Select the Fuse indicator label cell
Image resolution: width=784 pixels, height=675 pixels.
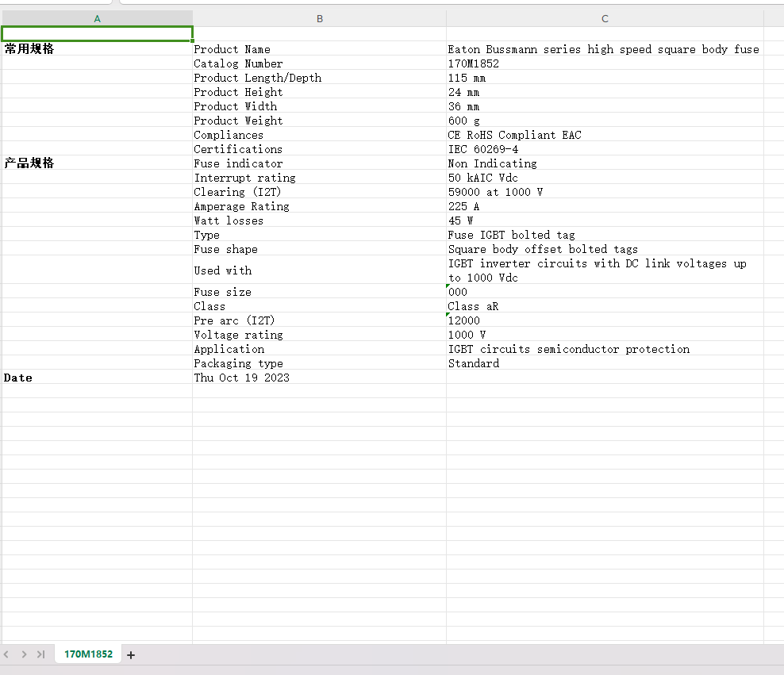[320, 163]
